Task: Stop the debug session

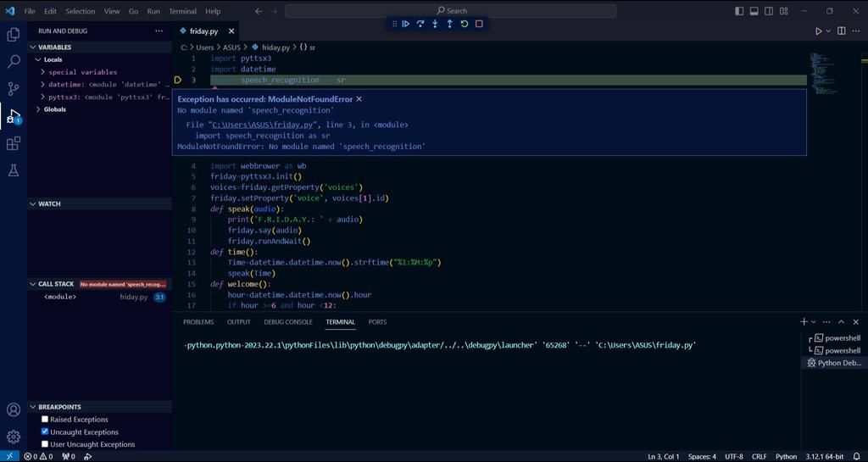Action: tap(479, 24)
